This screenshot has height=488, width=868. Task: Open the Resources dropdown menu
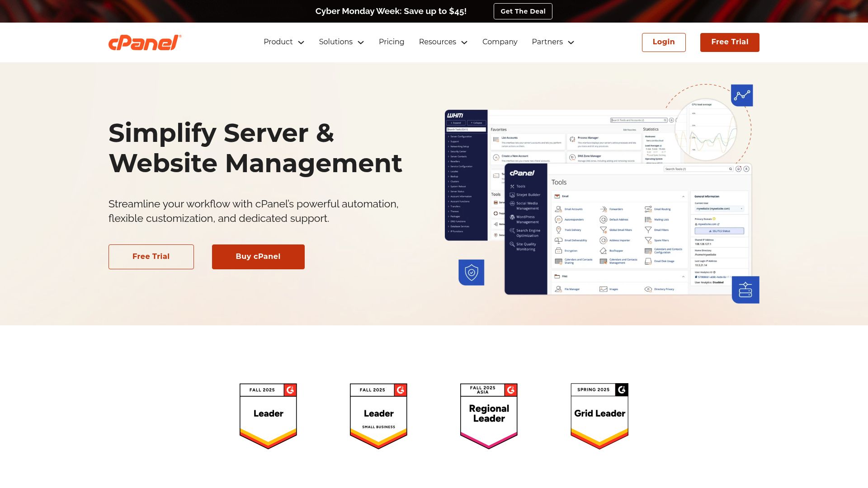tap(443, 42)
